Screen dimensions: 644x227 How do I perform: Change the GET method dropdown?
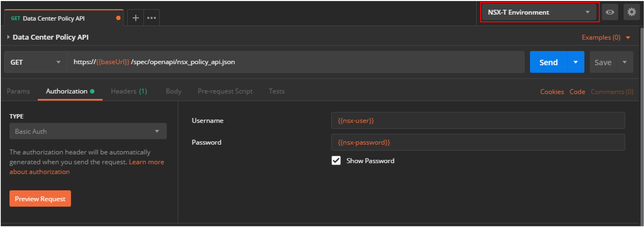[x=36, y=62]
